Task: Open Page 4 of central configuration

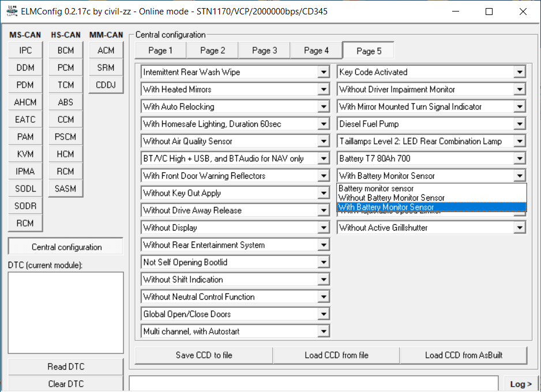Action: (316, 51)
